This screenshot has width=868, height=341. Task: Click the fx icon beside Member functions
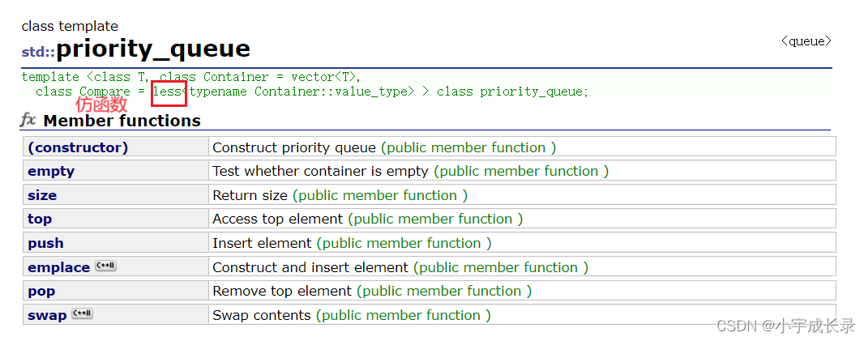point(28,120)
